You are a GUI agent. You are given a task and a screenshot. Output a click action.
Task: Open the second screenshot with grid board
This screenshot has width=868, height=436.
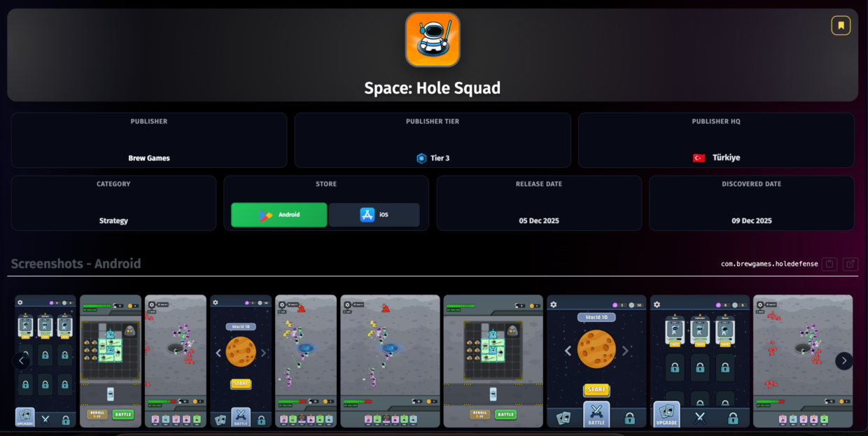point(111,360)
